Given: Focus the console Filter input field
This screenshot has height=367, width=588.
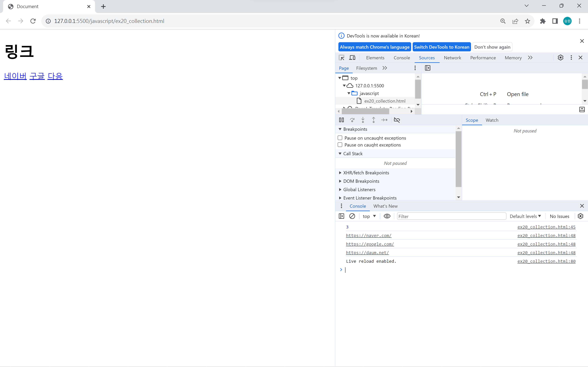Looking at the screenshot, I should click(x=451, y=216).
